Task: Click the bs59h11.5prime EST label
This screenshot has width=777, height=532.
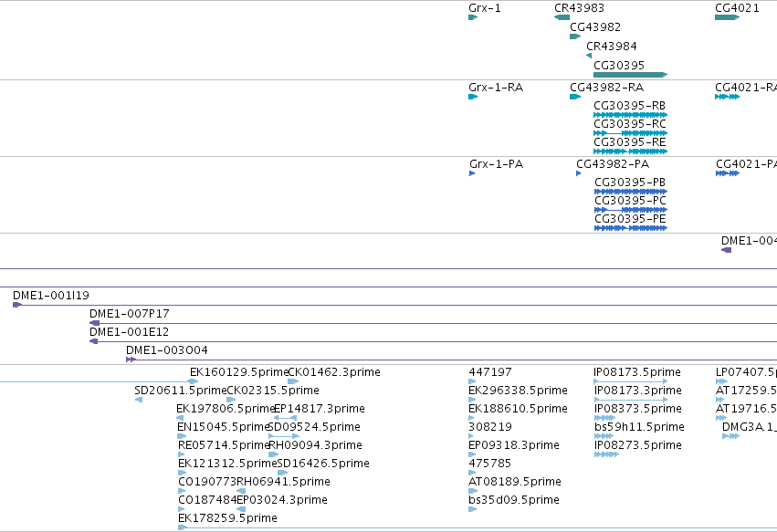Action: tap(639, 427)
